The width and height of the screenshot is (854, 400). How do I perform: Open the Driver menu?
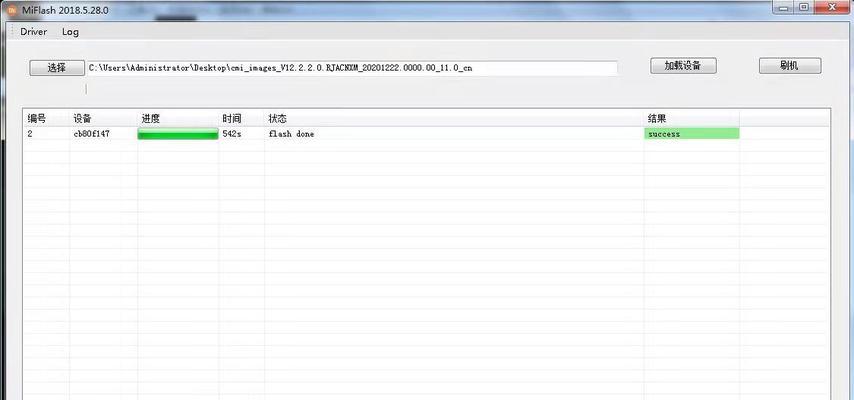(34, 32)
